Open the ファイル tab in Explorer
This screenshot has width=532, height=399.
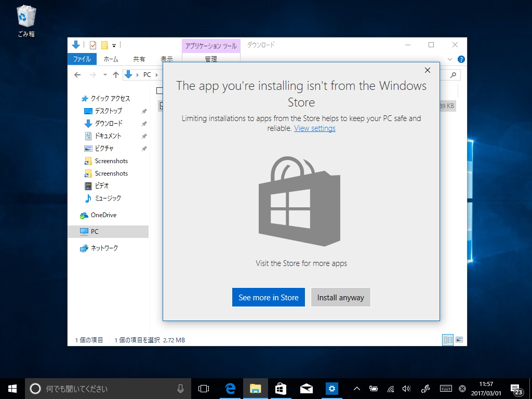82,59
